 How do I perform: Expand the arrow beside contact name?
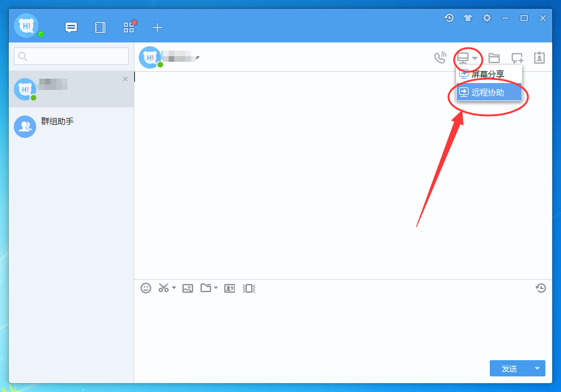click(x=197, y=57)
